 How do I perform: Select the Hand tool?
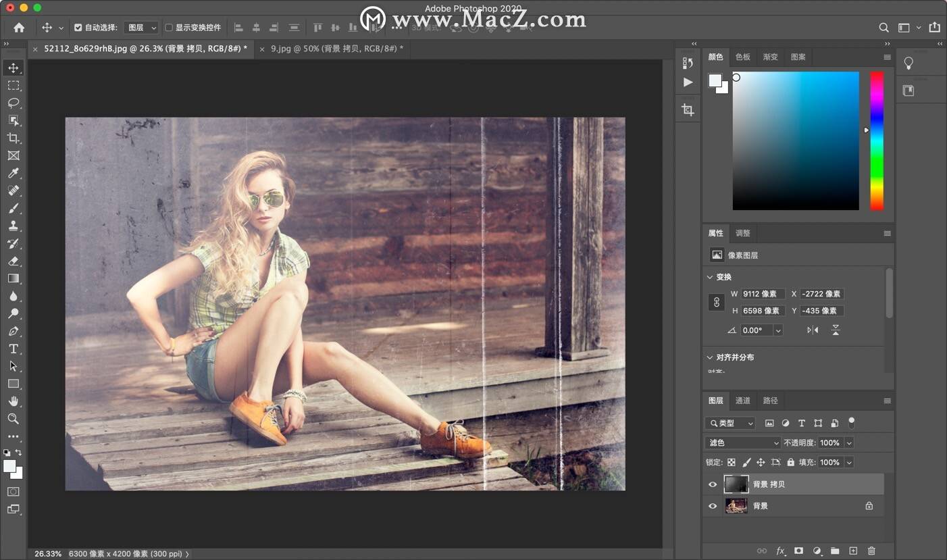tap(14, 401)
